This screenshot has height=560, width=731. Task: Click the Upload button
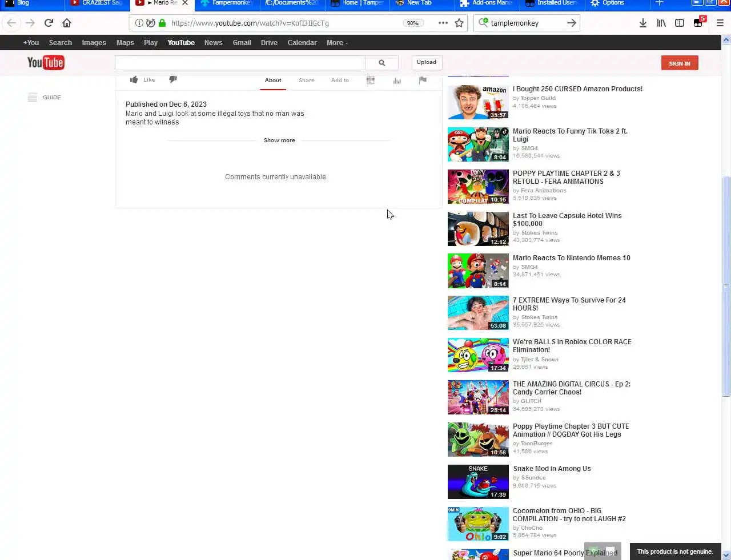point(426,62)
